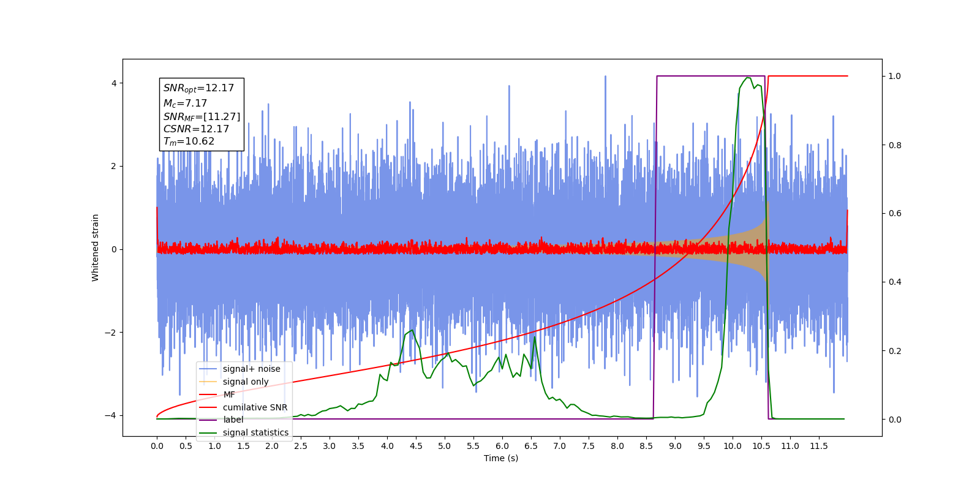
Task: Click the 'signal+ noise' legend entry
Action: [244, 369]
